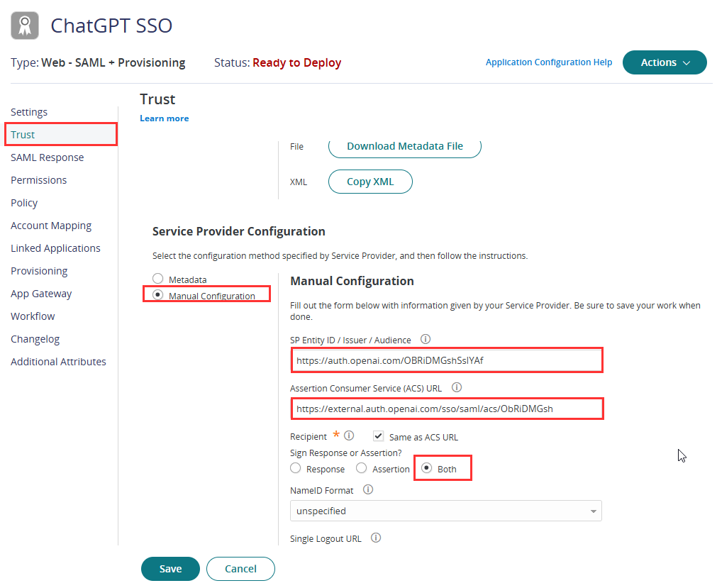The height and width of the screenshot is (588, 717).
Task: Click info icon beside Recipient label
Action: (349, 436)
